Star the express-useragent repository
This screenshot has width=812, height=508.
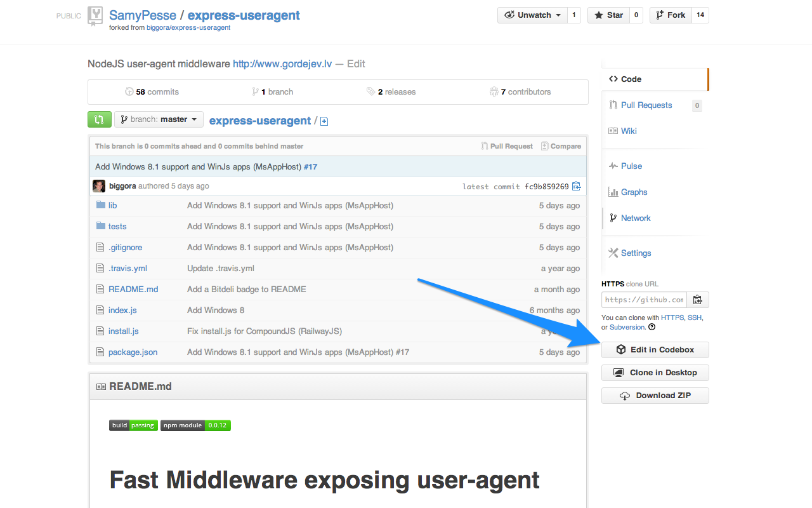pyautogui.click(x=608, y=14)
